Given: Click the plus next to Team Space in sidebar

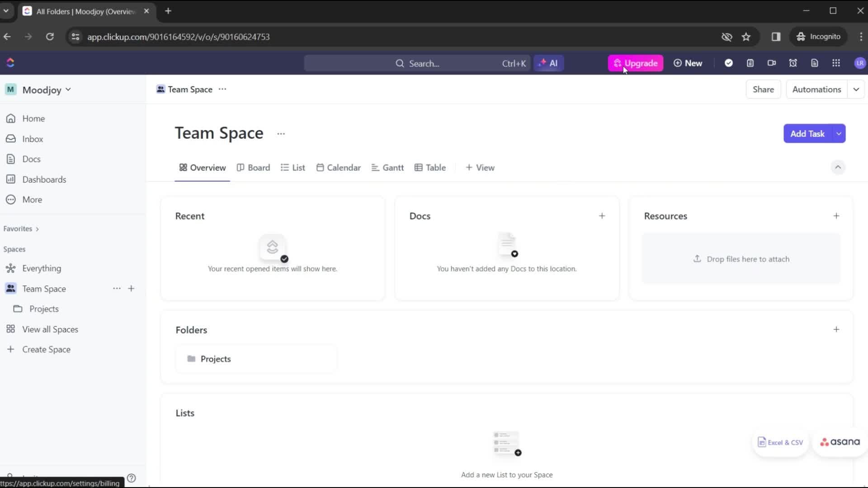Looking at the screenshot, I should pyautogui.click(x=131, y=288).
